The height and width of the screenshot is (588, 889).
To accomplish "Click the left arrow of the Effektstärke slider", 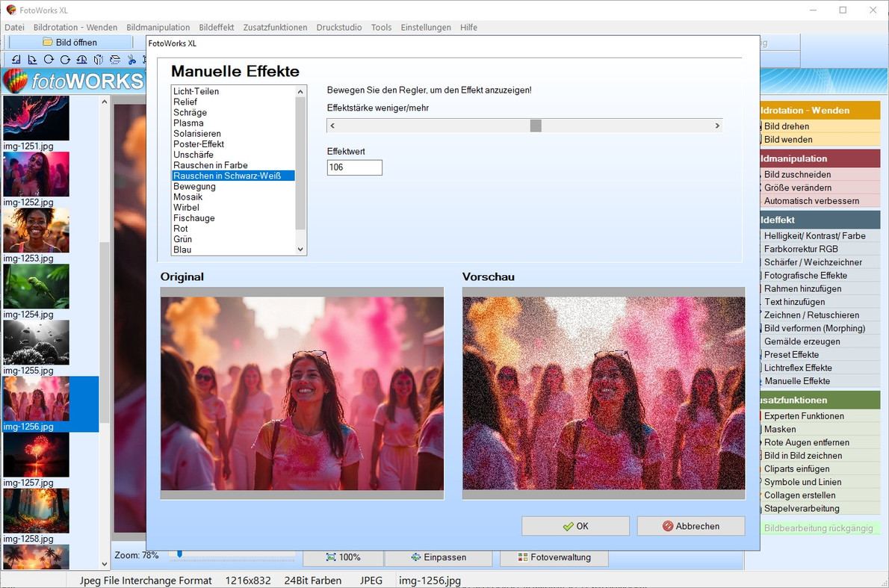I will 332,126.
